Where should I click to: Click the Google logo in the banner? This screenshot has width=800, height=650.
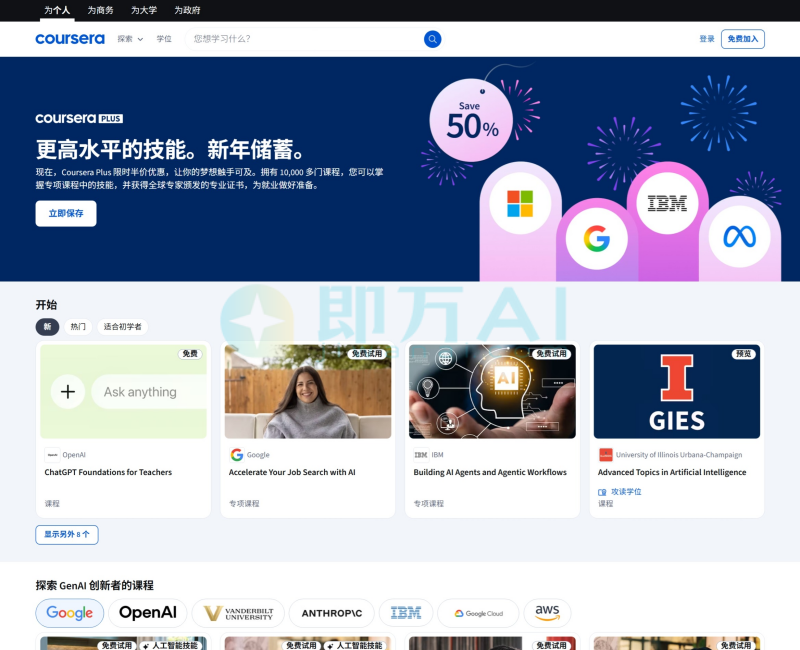click(x=597, y=240)
